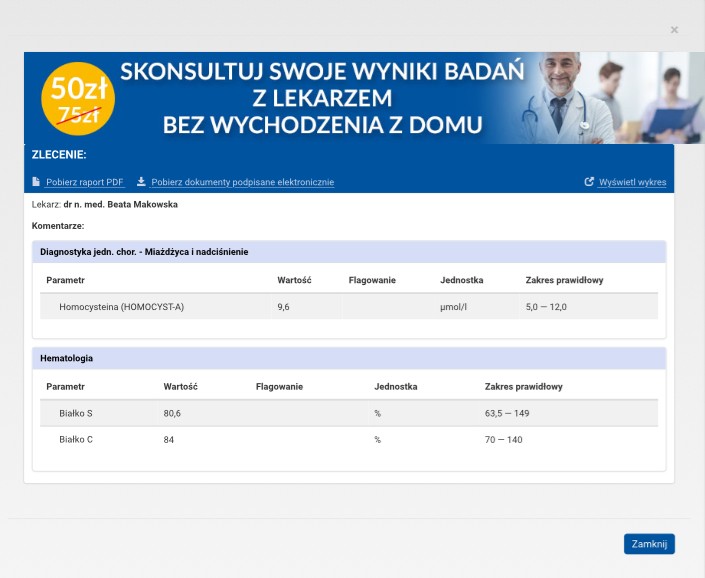Click the Komentarze: label
The width and height of the screenshot is (705, 578).
58,226
